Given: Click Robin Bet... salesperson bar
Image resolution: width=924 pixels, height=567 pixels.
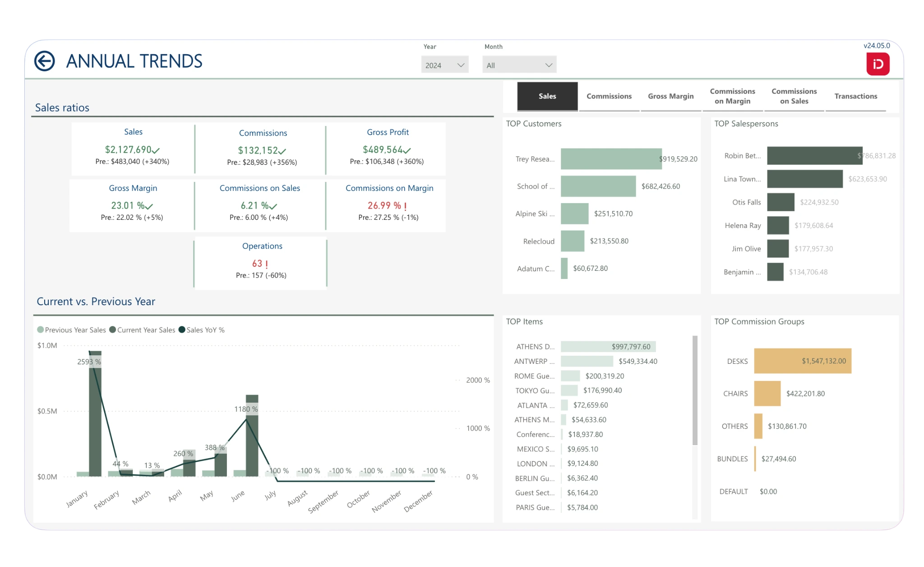Looking at the screenshot, I should (x=814, y=156).
